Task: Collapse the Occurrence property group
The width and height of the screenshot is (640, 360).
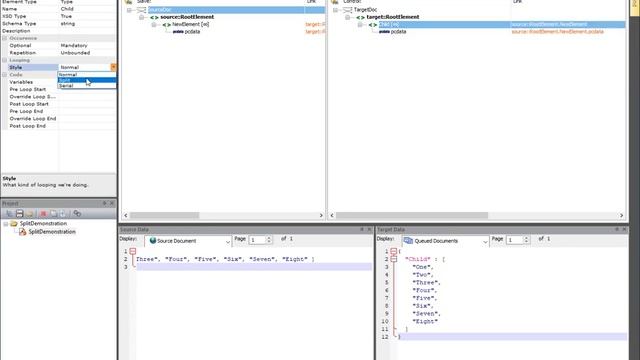Action: tap(5, 38)
